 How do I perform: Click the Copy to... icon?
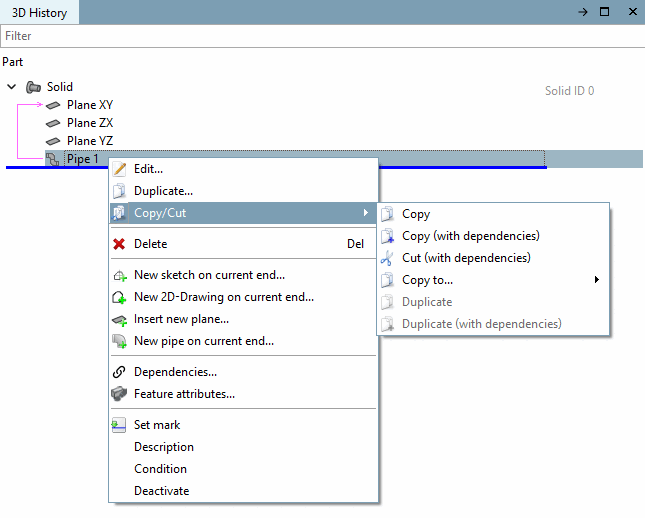387,280
